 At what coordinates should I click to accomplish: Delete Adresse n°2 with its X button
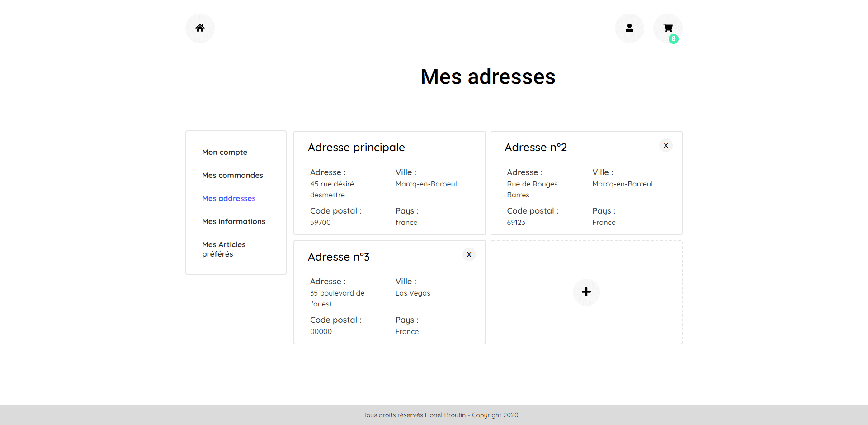coord(665,145)
